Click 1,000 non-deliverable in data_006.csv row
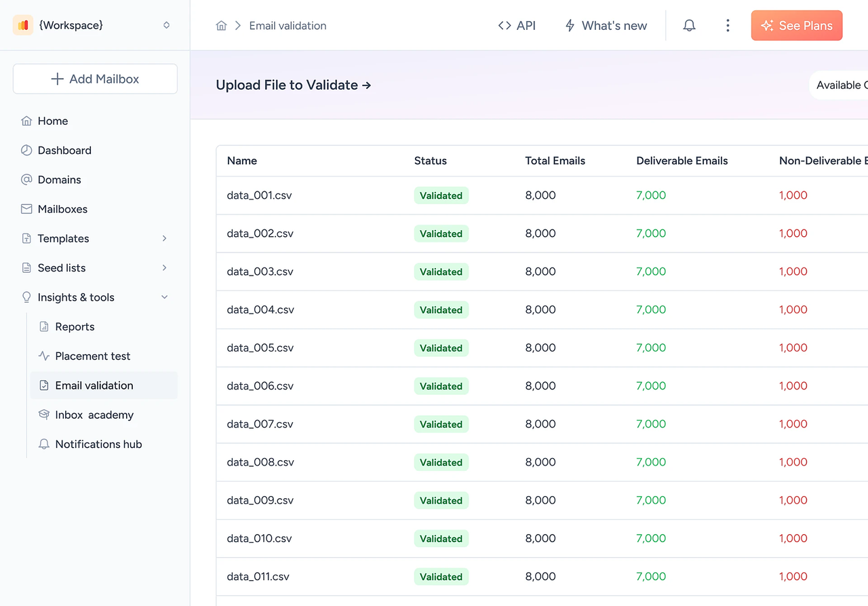868x606 pixels. click(793, 385)
